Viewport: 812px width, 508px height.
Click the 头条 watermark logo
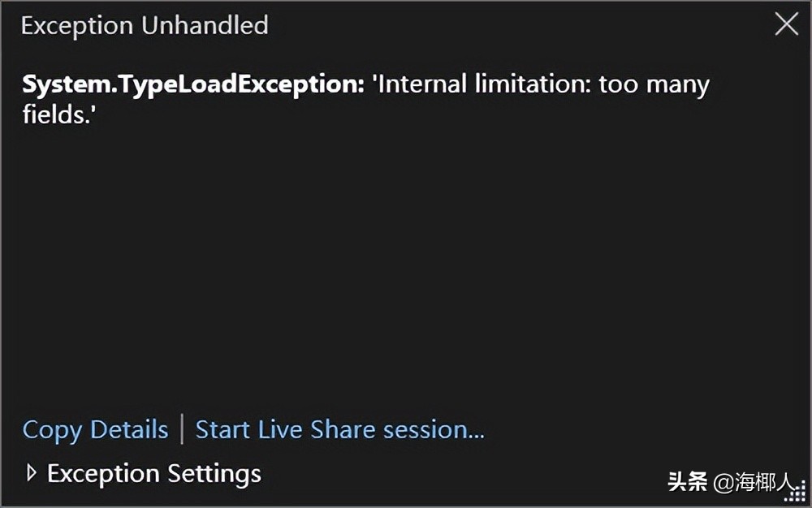[688, 481]
